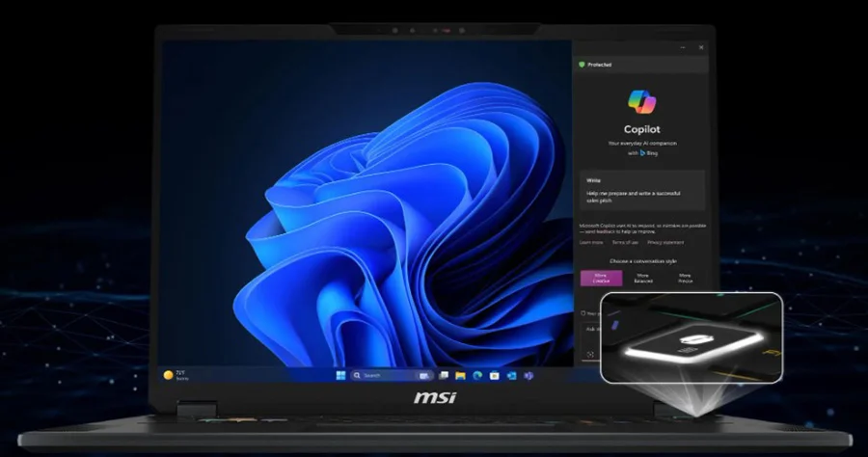Open the Learn more link
The height and width of the screenshot is (457, 868).
click(x=591, y=242)
